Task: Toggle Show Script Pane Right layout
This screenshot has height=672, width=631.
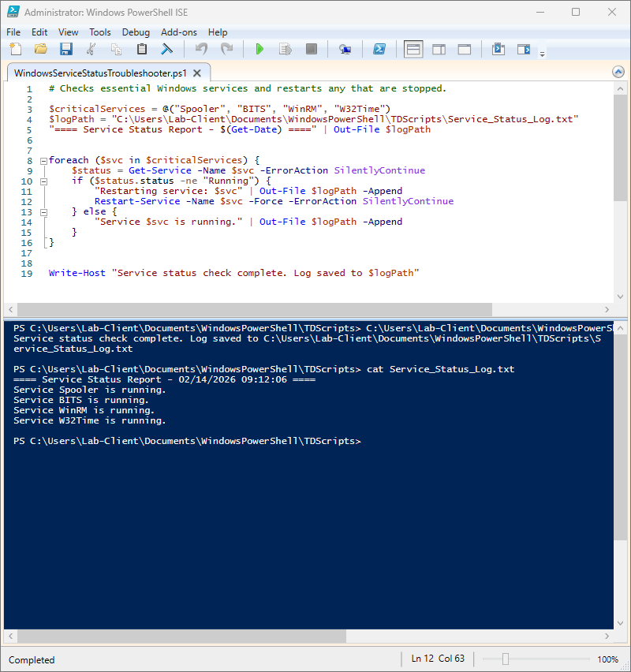Action: tap(439, 49)
